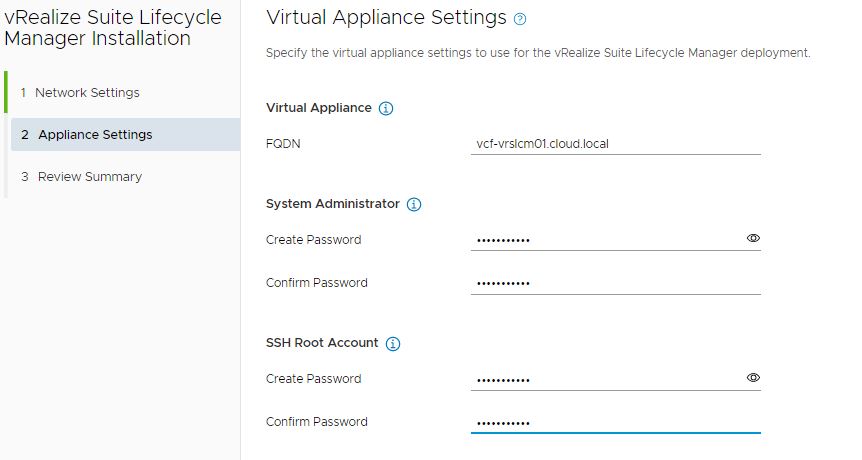
Task: Click the SSH Root Account info icon
Action: [393, 344]
